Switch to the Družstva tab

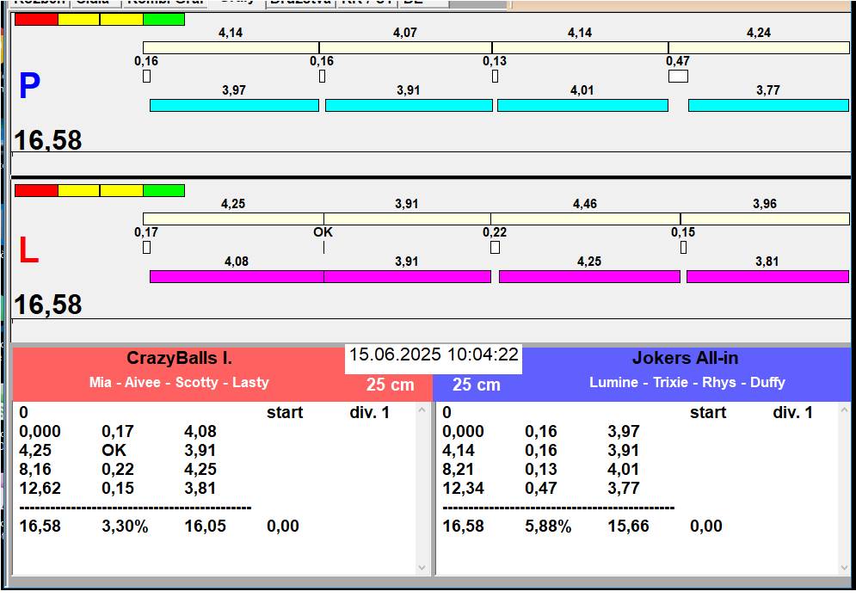299,3
